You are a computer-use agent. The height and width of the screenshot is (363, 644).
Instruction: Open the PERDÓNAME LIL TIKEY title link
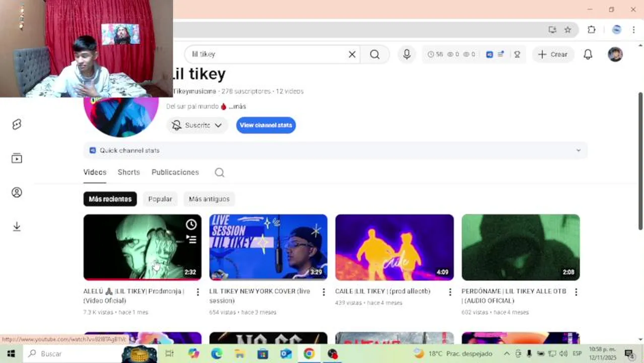(513, 296)
